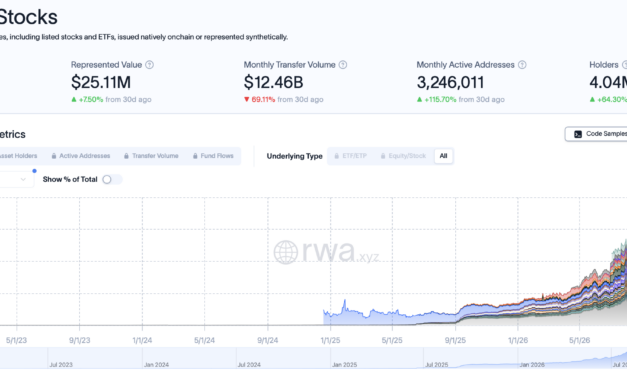This screenshot has width=627, height=376.
Task: Click the $25.11M represented value figure
Action: [x=101, y=82]
